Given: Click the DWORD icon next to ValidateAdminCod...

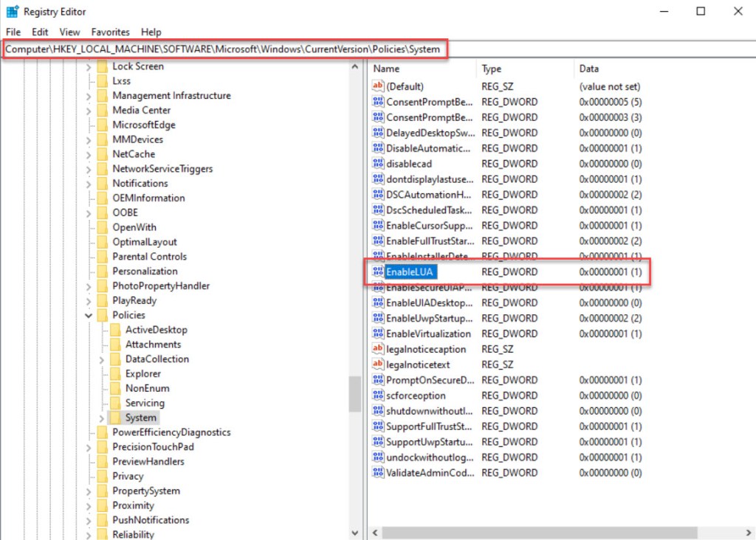Looking at the screenshot, I should tap(378, 473).
